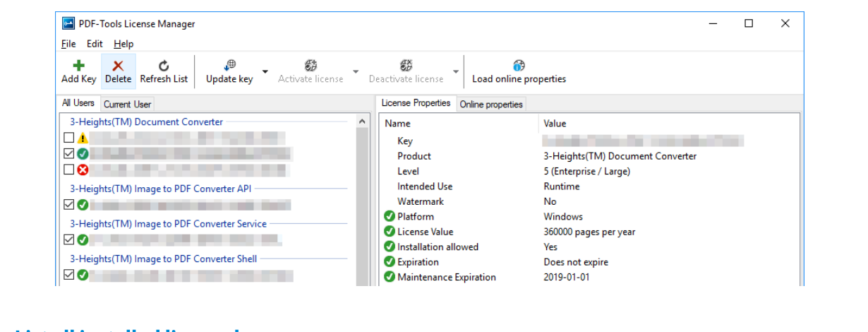Click the green check icon beside Installation allowed
Viewport: 868px width, 332px height.
389,247
